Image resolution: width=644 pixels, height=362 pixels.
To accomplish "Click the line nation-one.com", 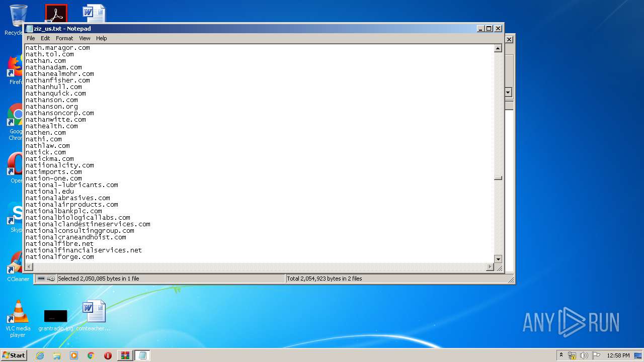I will point(54,178).
